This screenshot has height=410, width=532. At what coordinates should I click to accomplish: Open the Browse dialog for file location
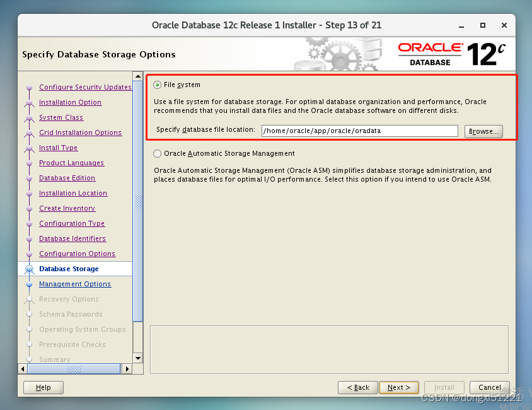click(x=483, y=131)
